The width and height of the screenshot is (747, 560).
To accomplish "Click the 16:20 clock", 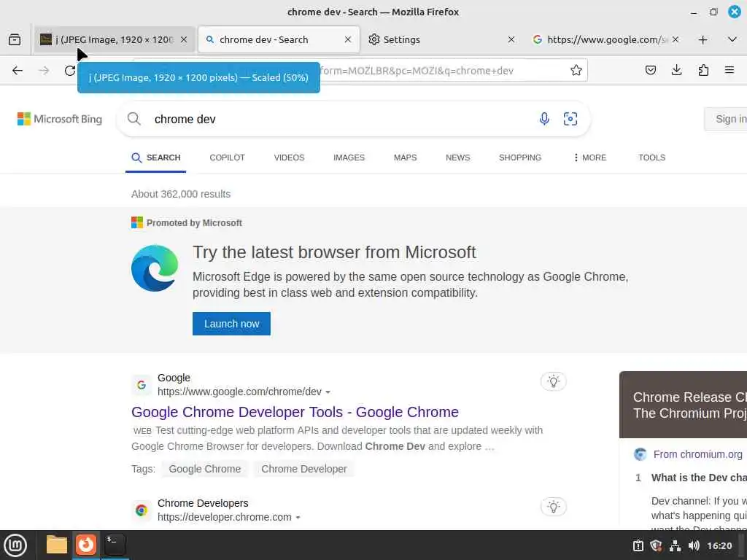I will click(719, 545).
